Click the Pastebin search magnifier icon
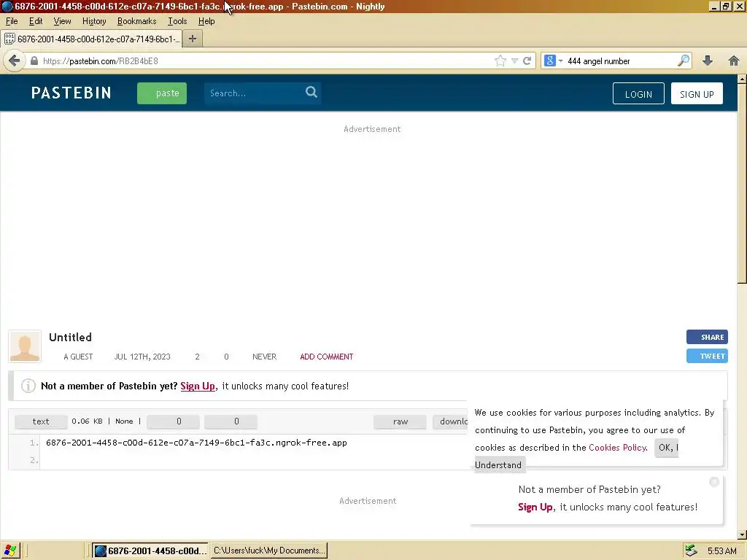This screenshot has height=560, width=747. pyautogui.click(x=311, y=92)
